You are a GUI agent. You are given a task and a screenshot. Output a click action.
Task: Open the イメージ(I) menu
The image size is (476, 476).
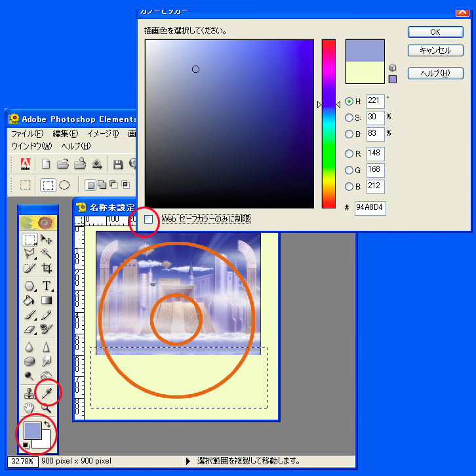[103, 134]
